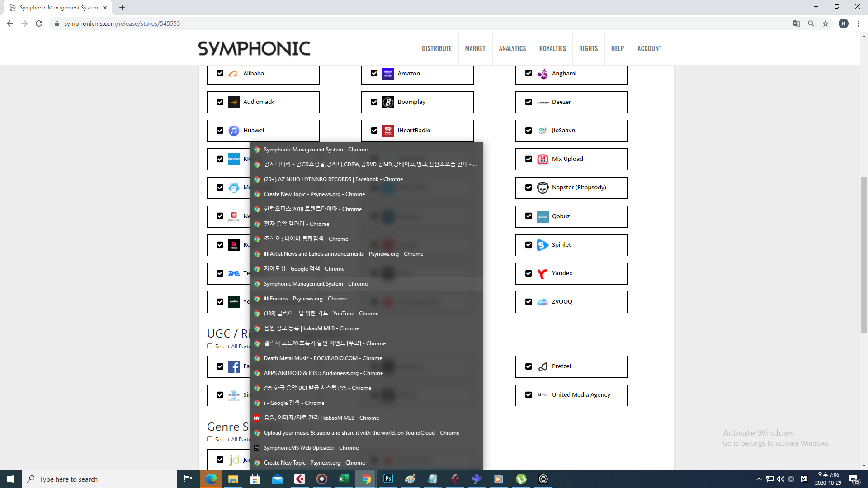Reload the page with browser refresh icon
This screenshot has height=488, width=868.
[39, 23]
